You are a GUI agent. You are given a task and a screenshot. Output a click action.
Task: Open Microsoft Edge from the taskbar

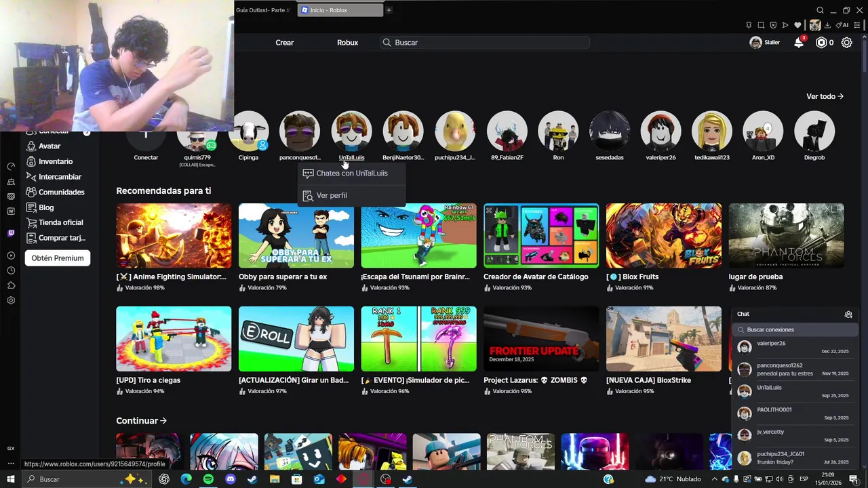click(x=186, y=479)
